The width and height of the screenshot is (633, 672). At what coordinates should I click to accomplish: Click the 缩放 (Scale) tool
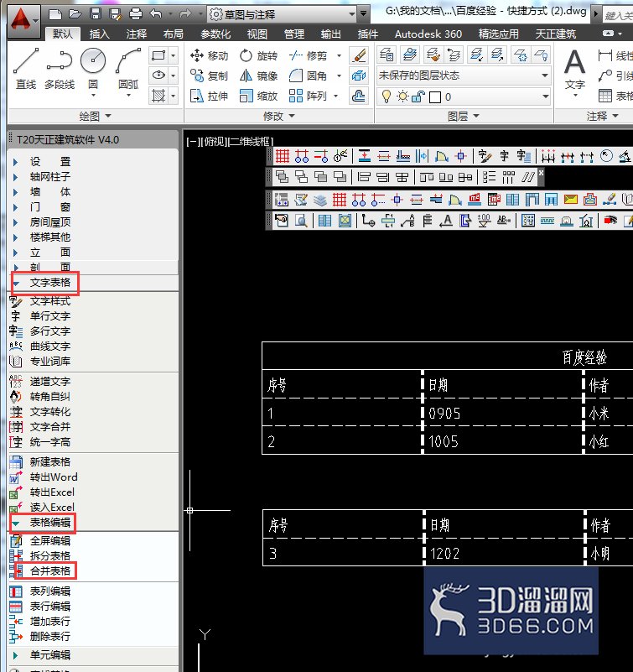[x=259, y=96]
